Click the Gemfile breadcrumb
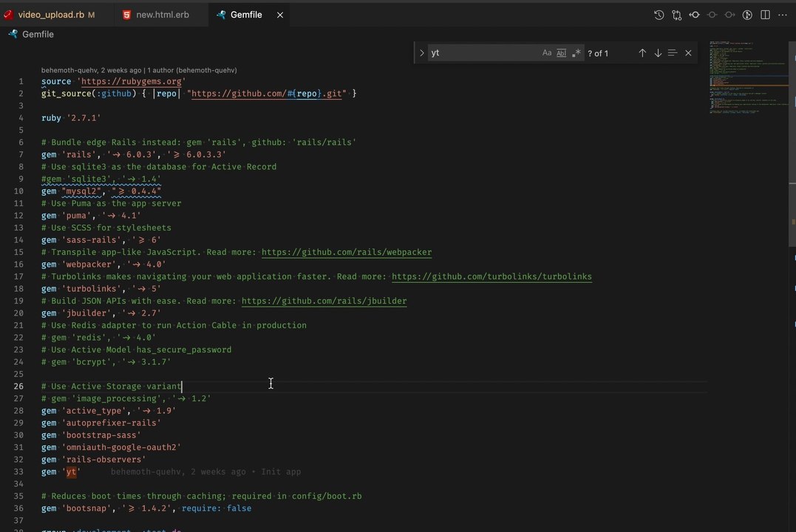796x532 pixels. coord(38,34)
